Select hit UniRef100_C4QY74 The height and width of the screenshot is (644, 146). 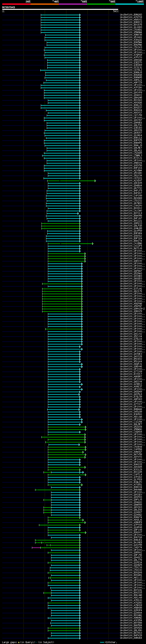coord(131,548)
